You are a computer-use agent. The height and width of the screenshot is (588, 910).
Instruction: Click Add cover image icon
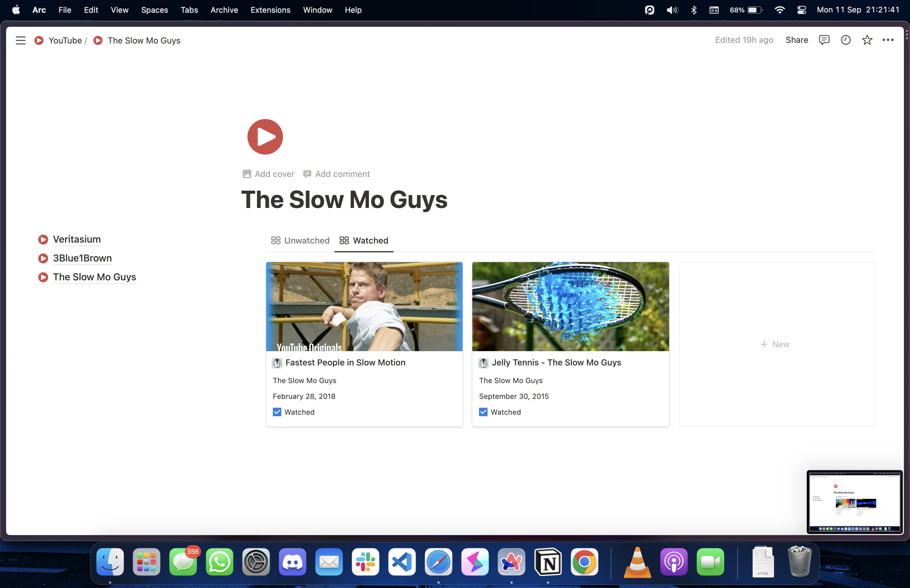coord(247,174)
